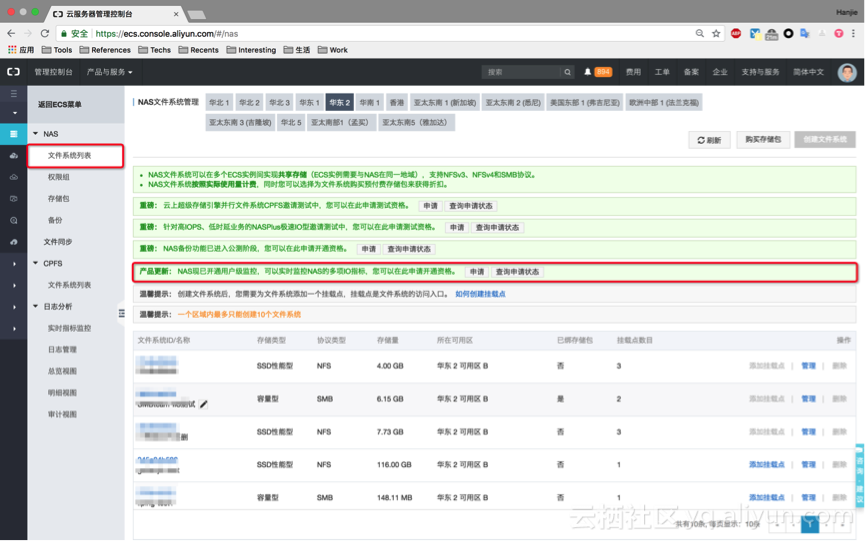Click the highlighted list icon in dark sidebar

point(14,134)
